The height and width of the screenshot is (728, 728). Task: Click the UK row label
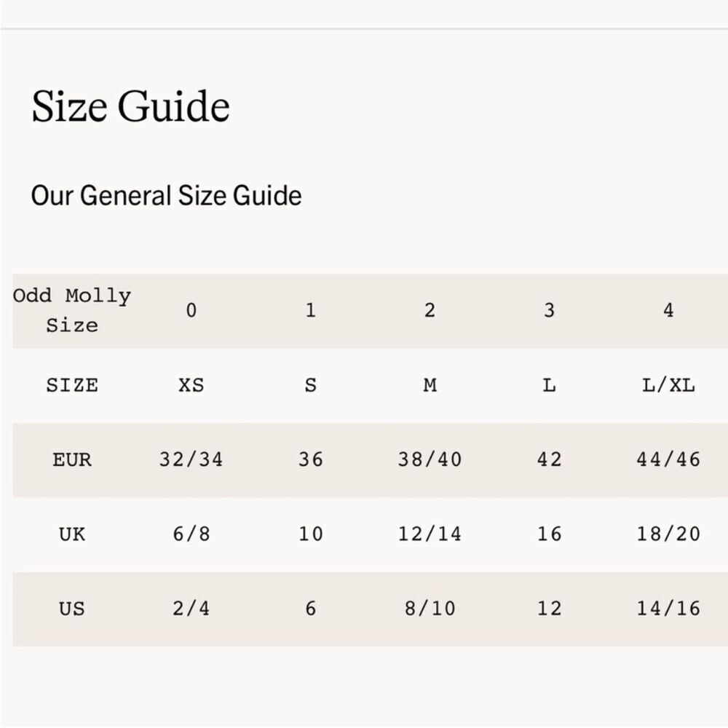click(x=72, y=534)
